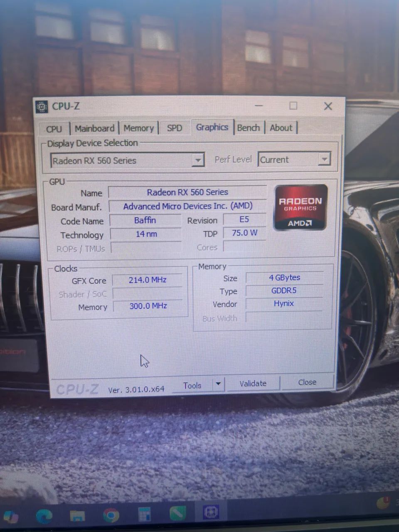Click the GFX Core value 214.0 MHz
Image resolution: width=399 pixels, height=532 pixels.
pyautogui.click(x=148, y=280)
